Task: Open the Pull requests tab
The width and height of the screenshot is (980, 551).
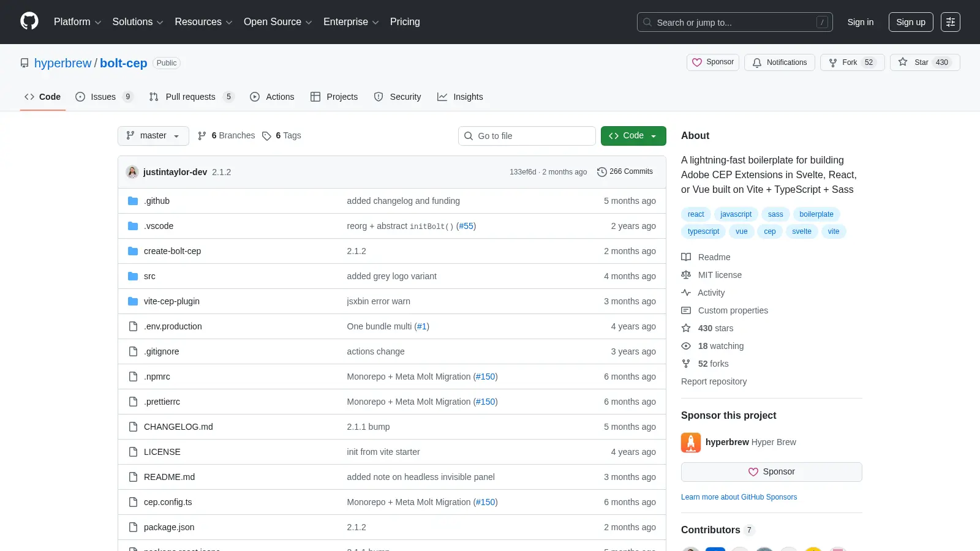Action: click(x=192, y=97)
